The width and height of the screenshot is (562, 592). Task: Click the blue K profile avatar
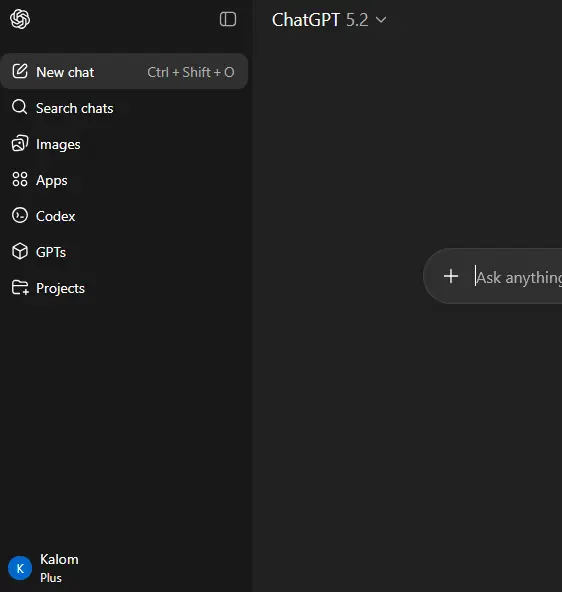20,568
